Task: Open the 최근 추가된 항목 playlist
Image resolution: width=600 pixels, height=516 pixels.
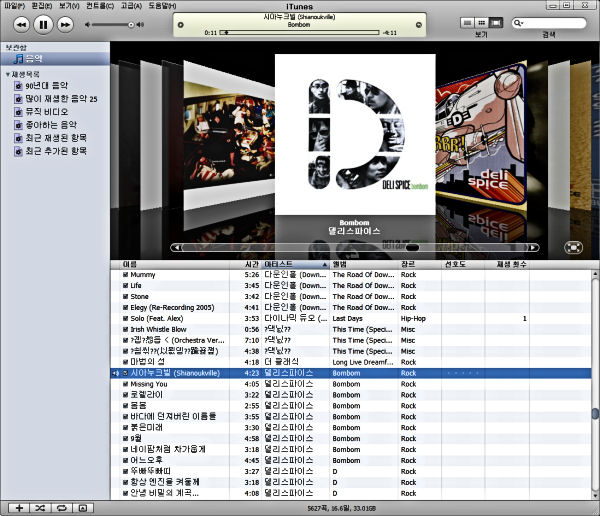Action: pyautogui.click(x=51, y=151)
